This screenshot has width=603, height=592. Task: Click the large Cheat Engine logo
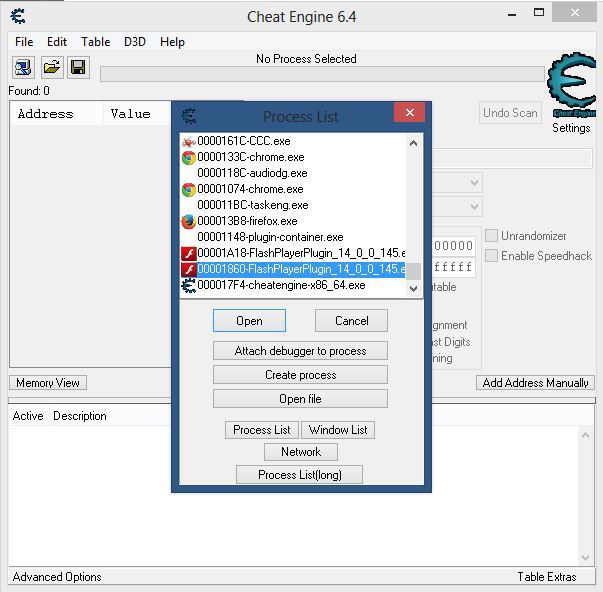tap(571, 85)
